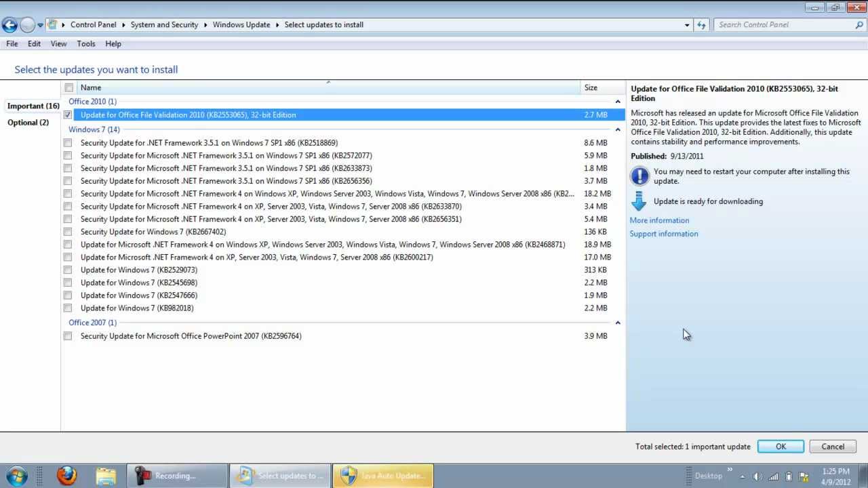This screenshot has height=488, width=868.
Task: Select Security Update for Windows 7 (KB2667402) text
Action: (153, 232)
